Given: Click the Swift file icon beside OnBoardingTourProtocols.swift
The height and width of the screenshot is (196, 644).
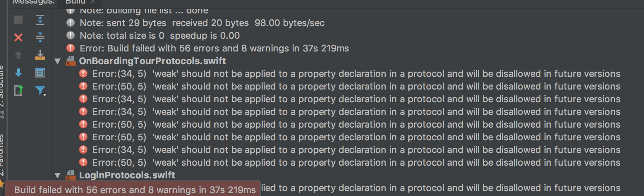Looking at the screenshot, I should coord(71,61).
